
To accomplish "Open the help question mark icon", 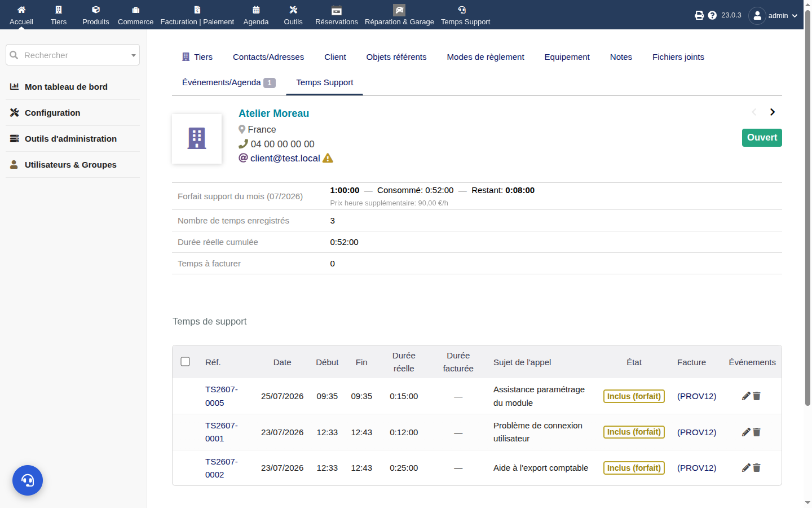I will [712, 15].
